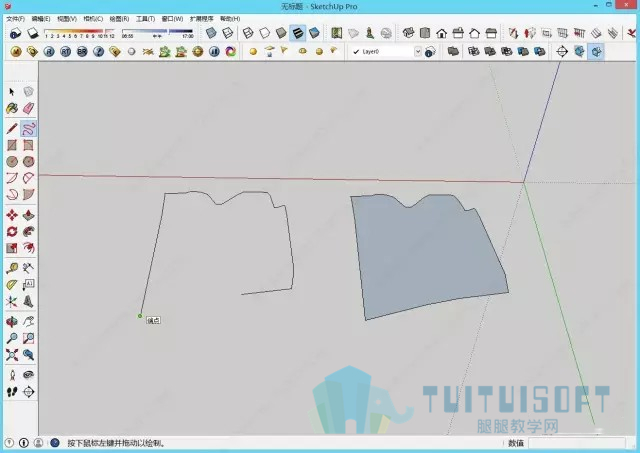Screen dimensions: 640x453
Task: Open the 帮助(H) menu
Action: pos(230,19)
